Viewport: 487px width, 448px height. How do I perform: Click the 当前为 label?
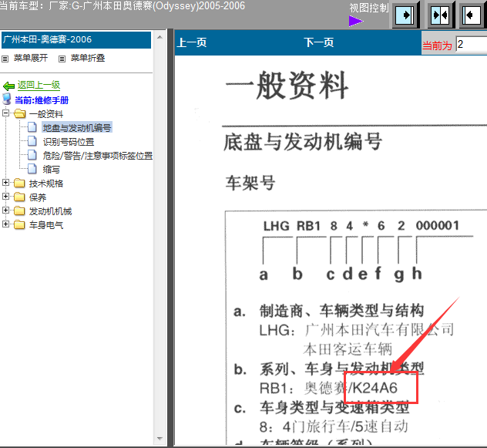(437, 45)
